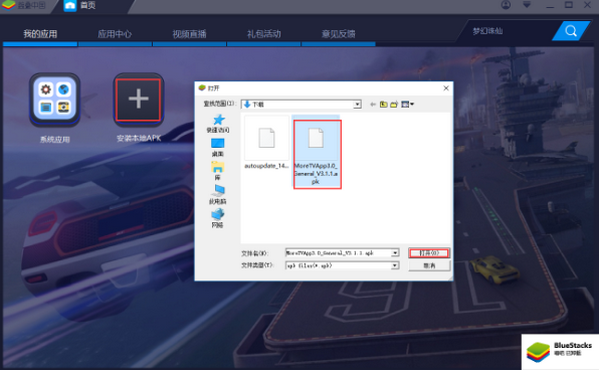This screenshot has height=370, width=599.
Task: Go up one folder level in the dialog toolbar
Action: [x=384, y=104]
